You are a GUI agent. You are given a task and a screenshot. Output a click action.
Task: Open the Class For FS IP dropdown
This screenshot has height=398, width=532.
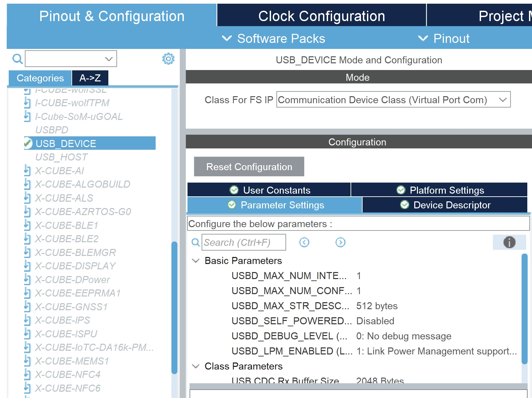(x=393, y=99)
